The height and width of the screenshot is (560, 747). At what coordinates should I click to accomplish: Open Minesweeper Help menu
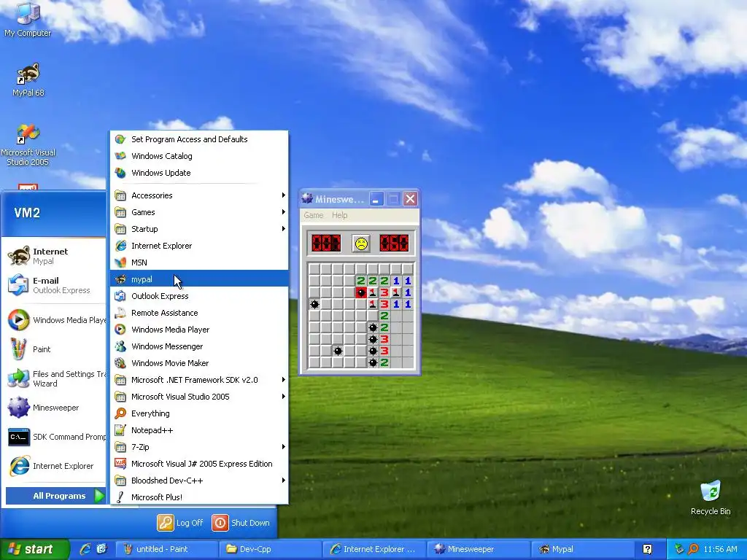point(340,215)
